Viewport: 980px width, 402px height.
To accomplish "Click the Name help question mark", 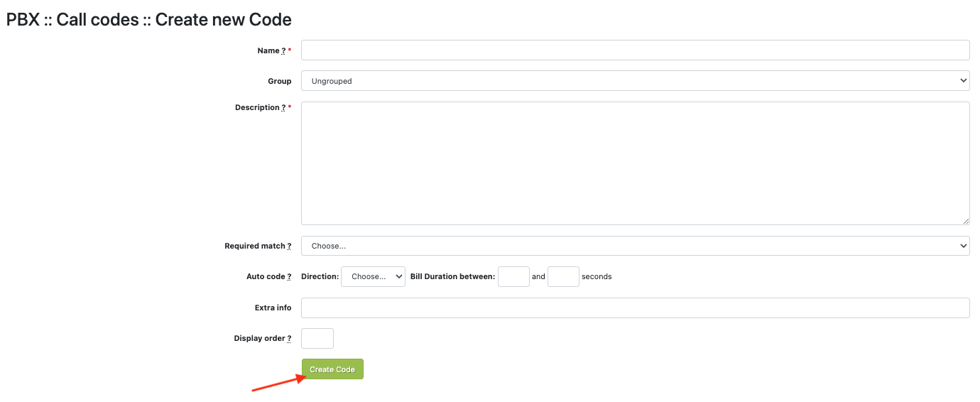I will 283,51.
